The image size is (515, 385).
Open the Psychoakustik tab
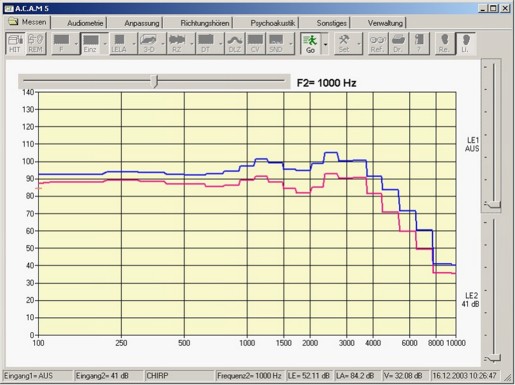tap(273, 23)
